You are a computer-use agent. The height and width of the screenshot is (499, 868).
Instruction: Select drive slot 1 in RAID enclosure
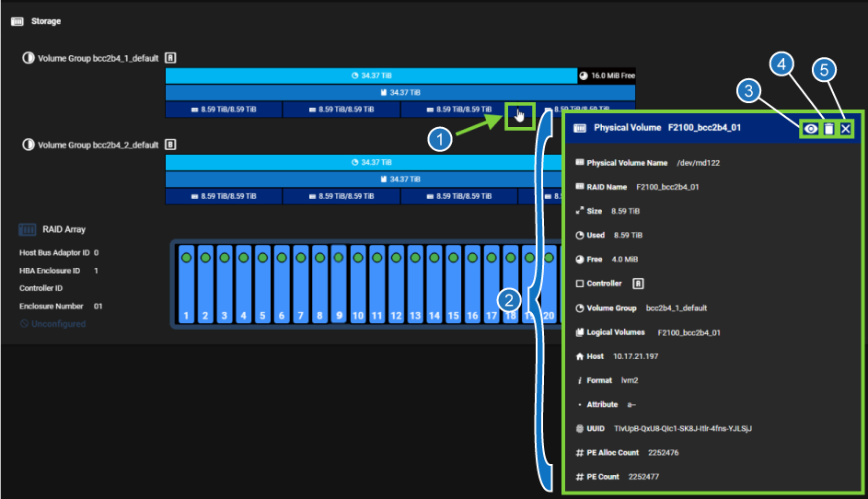(x=186, y=285)
